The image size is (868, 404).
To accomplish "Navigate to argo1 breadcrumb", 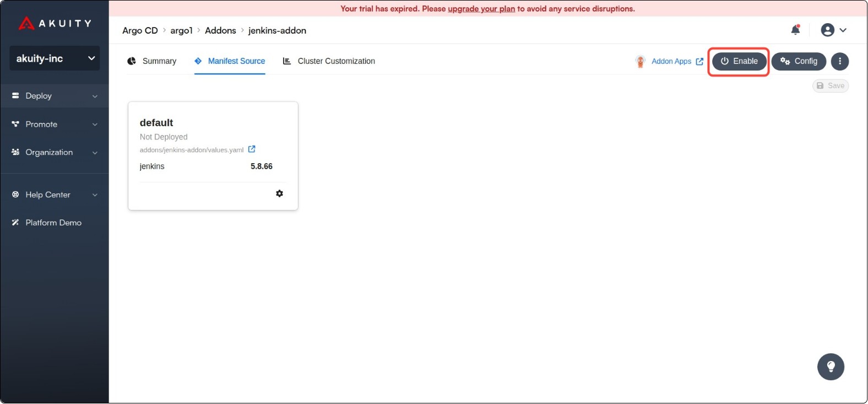I will (182, 30).
